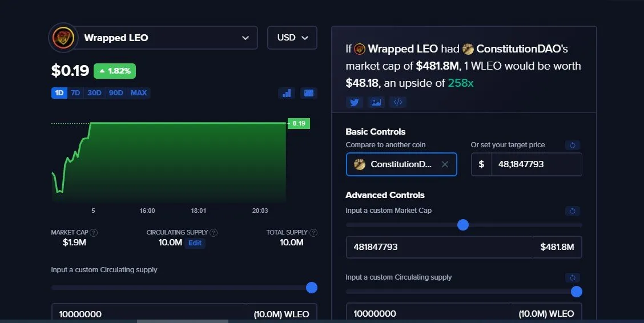Click right panel circulating supply slider handle
This screenshot has height=323, width=644.
point(577,292)
